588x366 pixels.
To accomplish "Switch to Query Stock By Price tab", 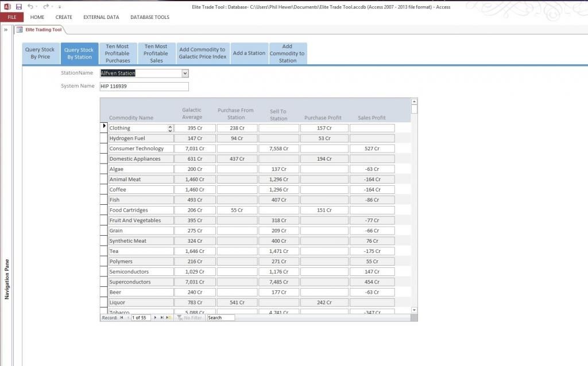I will 40,53.
